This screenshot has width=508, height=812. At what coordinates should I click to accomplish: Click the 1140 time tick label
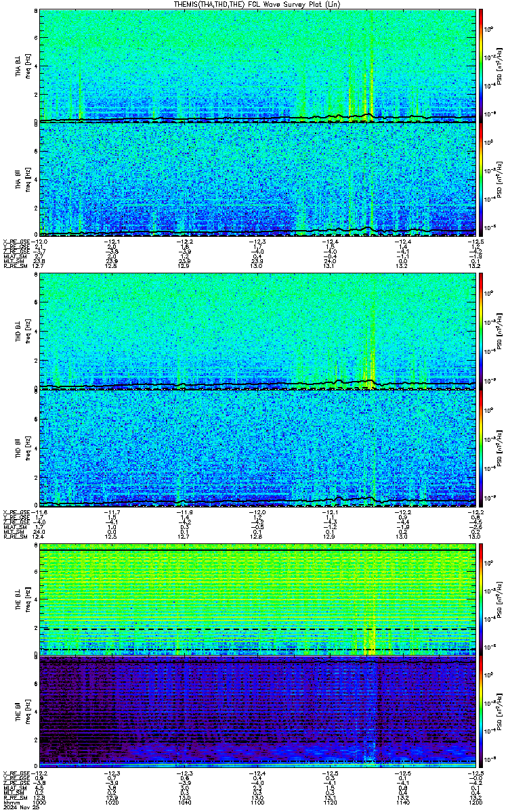coord(402,803)
